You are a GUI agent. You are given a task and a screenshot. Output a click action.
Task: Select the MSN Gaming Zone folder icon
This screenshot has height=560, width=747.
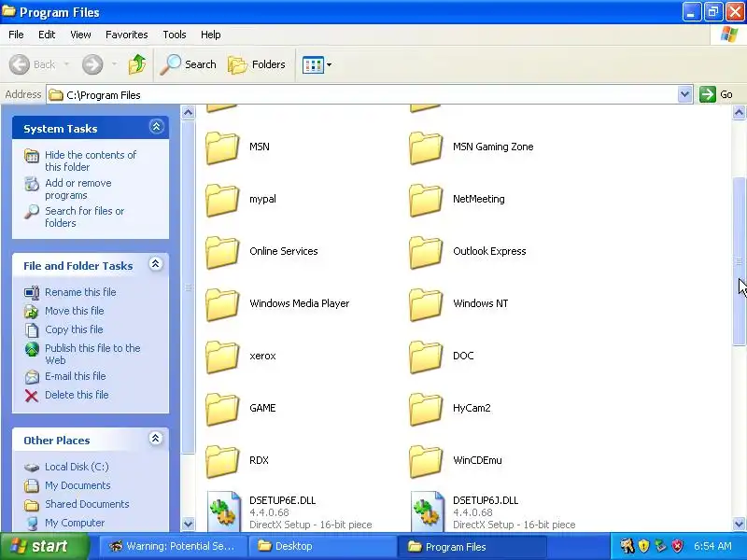426,147
